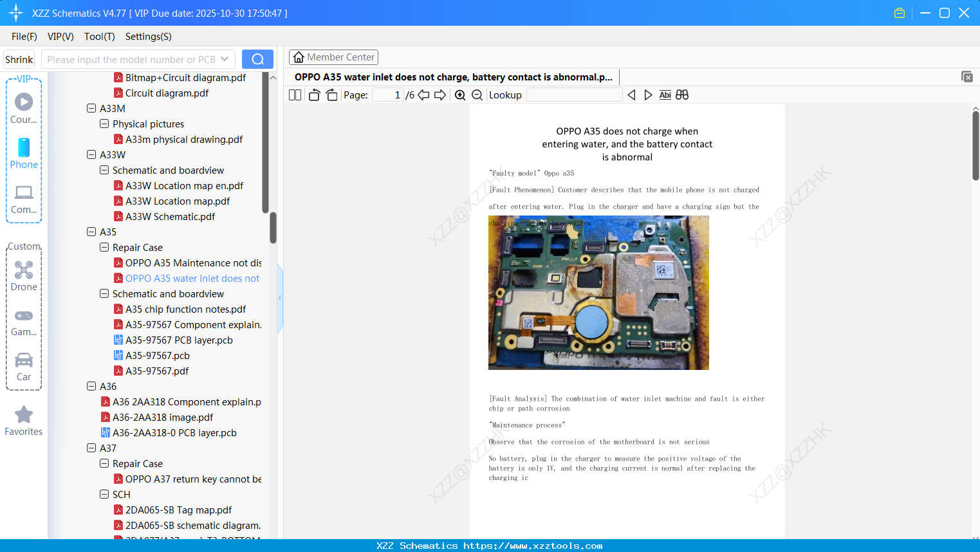Collapse the A37 tree node
The height and width of the screenshot is (552, 980).
click(x=91, y=448)
